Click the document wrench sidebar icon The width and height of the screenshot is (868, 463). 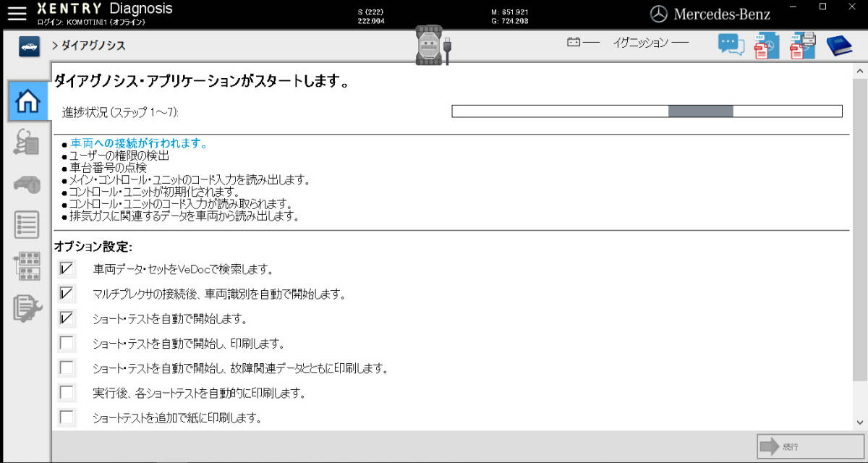27,308
